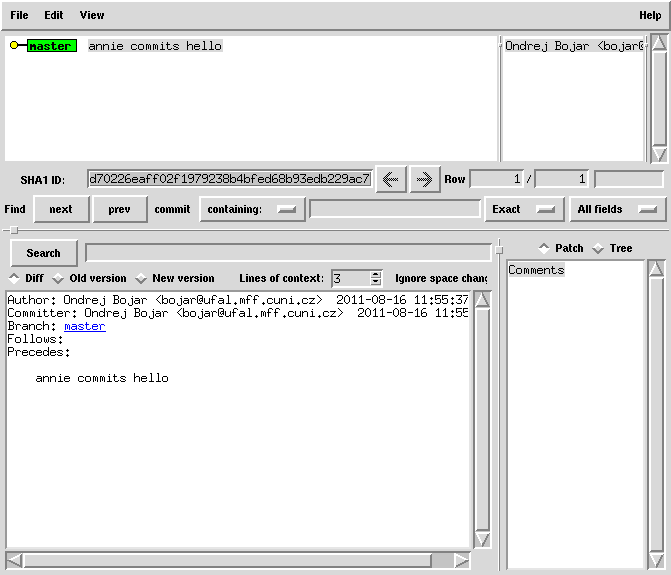Click the diff pane scroll-down arrow

click(x=482, y=539)
